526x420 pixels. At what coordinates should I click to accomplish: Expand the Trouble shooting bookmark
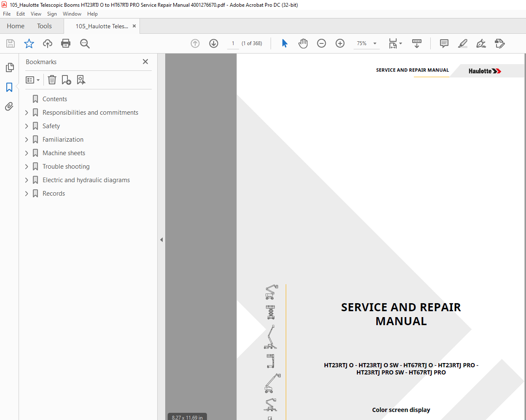(x=27, y=167)
